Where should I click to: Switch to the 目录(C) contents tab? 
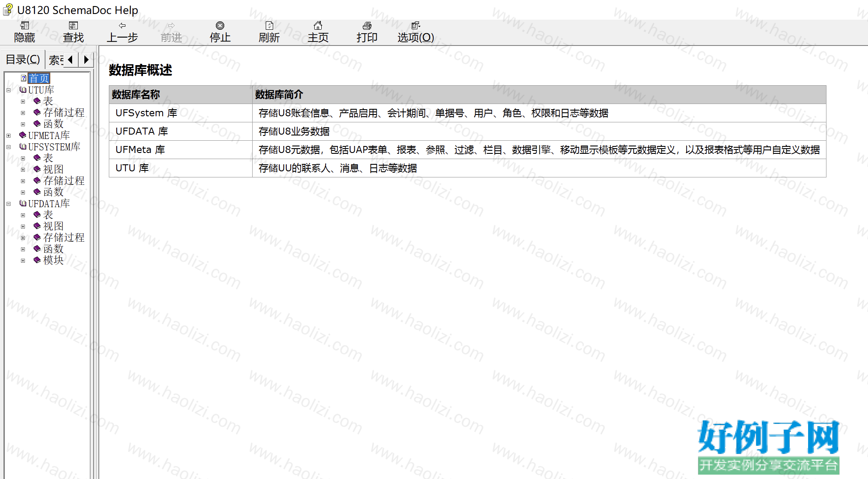coord(23,59)
